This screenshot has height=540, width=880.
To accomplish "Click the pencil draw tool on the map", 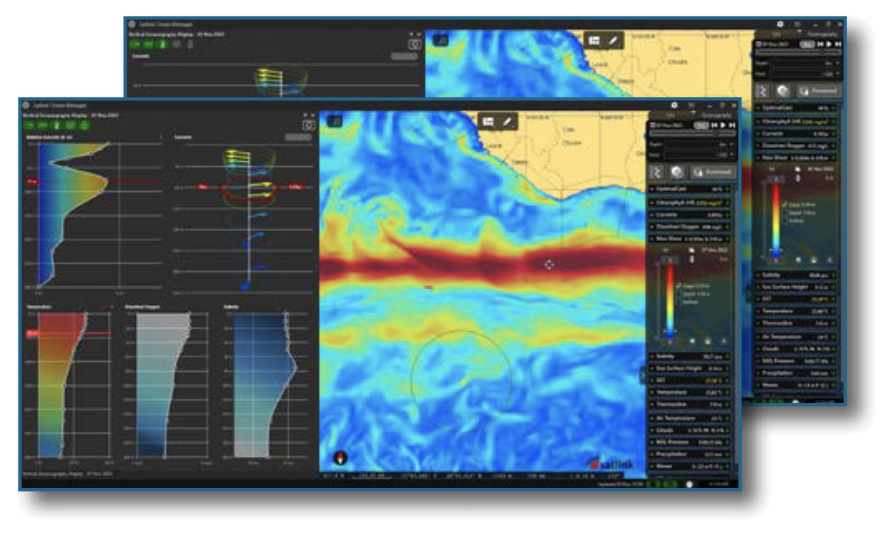I will (x=507, y=121).
